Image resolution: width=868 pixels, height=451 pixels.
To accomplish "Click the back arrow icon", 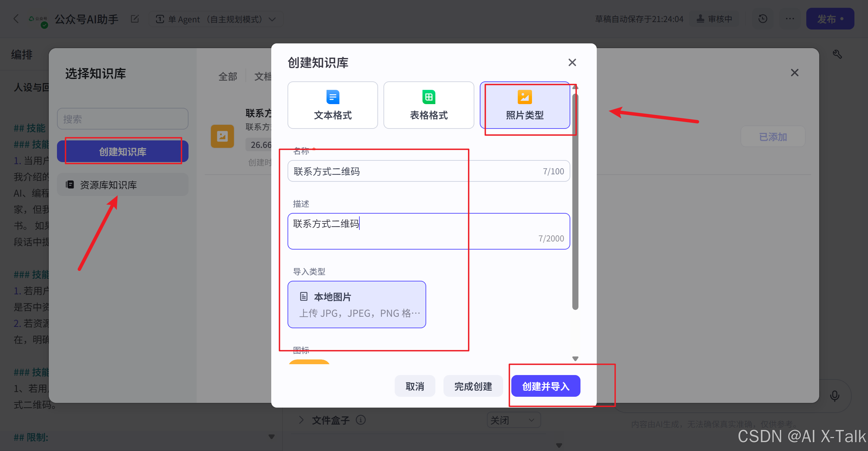I will point(16,19).
